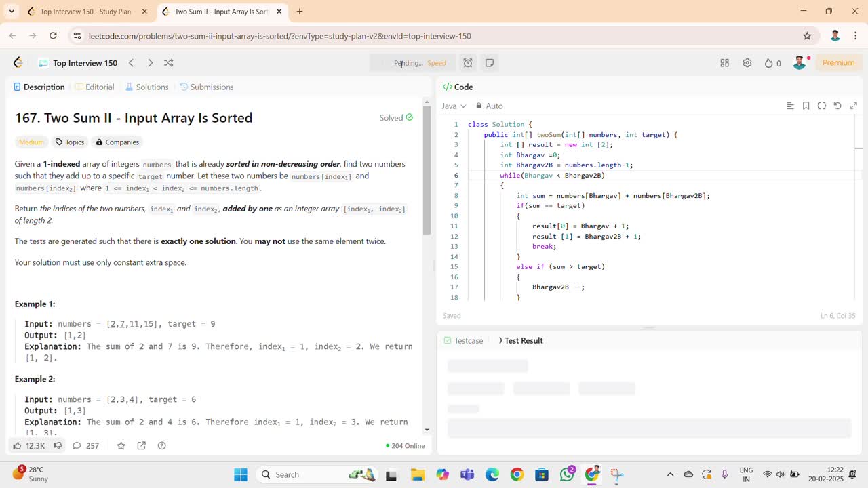The width and height of the screenshot is (868, 488).
Task: Toggle the favorite star for this problem
Action: (x=121, y=445)
